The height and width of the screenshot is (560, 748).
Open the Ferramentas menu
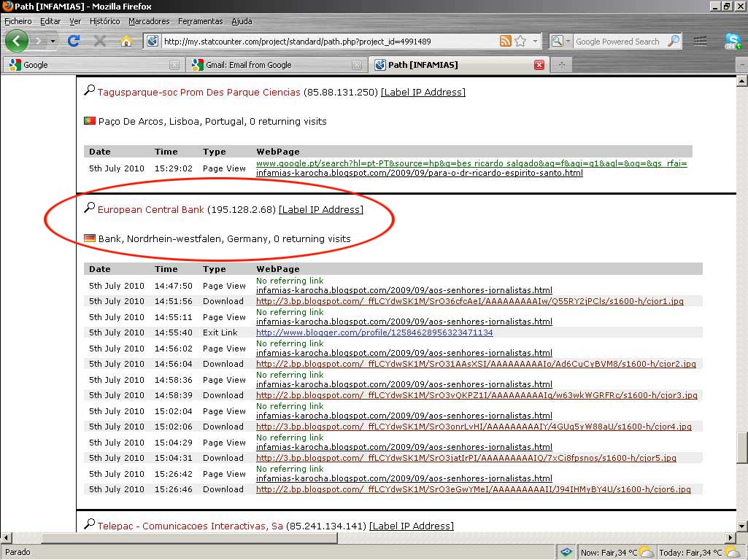[201, 21]
